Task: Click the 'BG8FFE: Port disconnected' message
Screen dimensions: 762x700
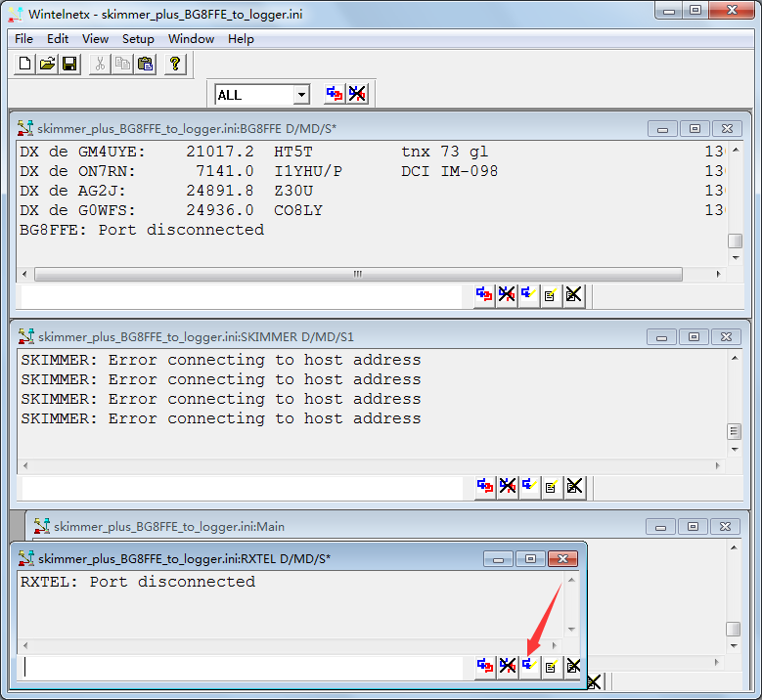Action: coord(142,230)
